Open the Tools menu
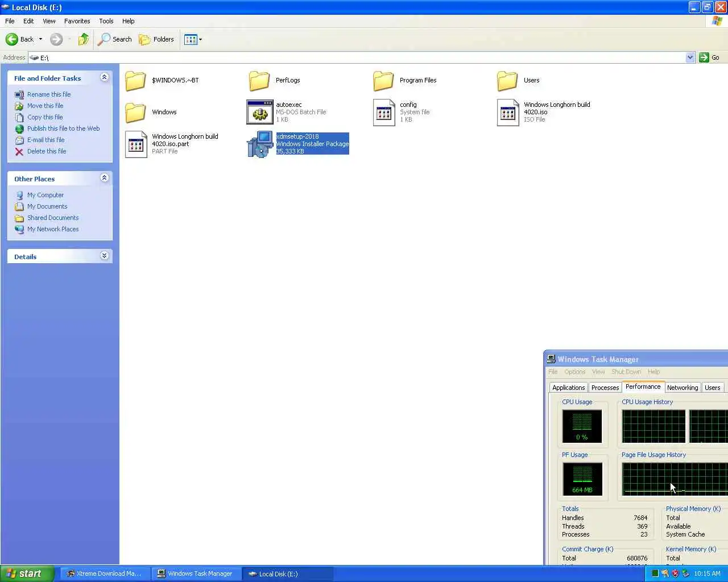The height and width of the screenshot is (582, 728). click(106, 21)
